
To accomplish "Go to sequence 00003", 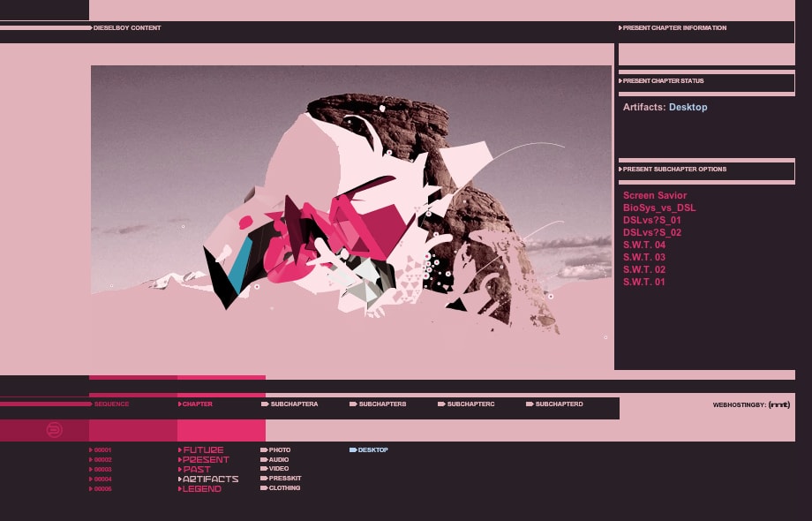I will click(x=101, y=470).
